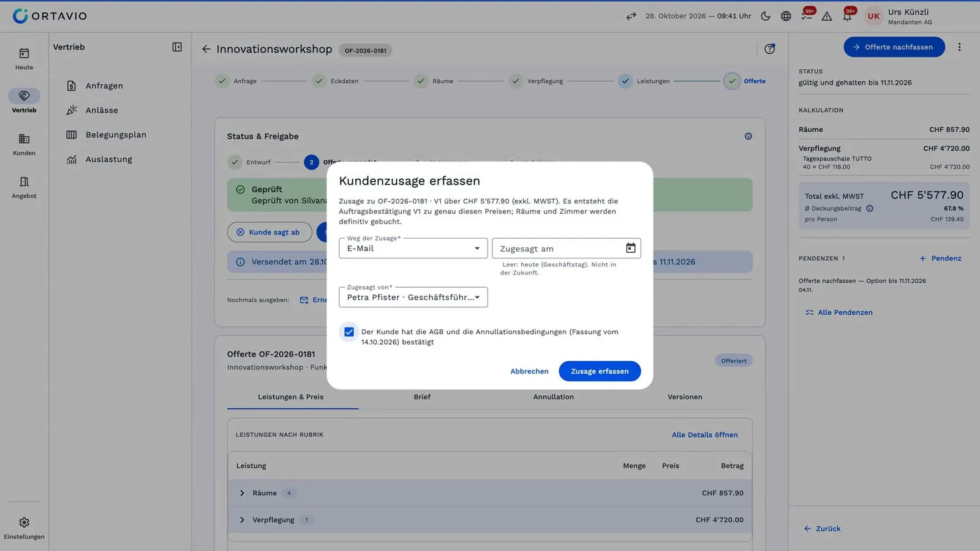Open the tasks checklist icon with badge
Viewport: 980px width, 551px height.
tap(807, 16)
